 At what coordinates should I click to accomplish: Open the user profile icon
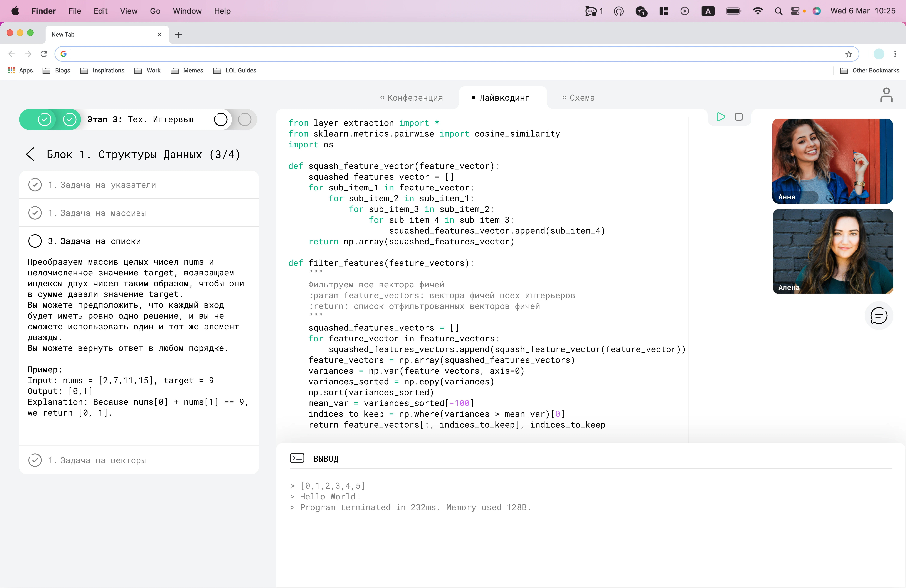886,95
